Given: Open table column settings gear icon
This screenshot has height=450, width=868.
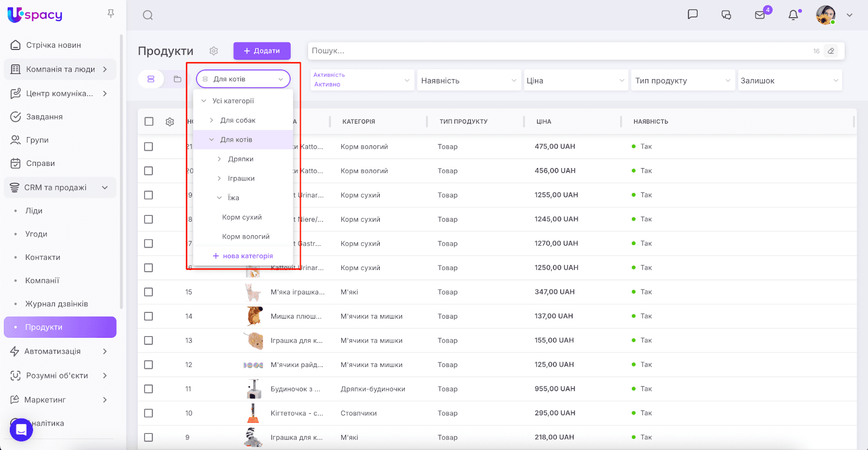Looking at the screenshot, I should (x=170, y=122).
